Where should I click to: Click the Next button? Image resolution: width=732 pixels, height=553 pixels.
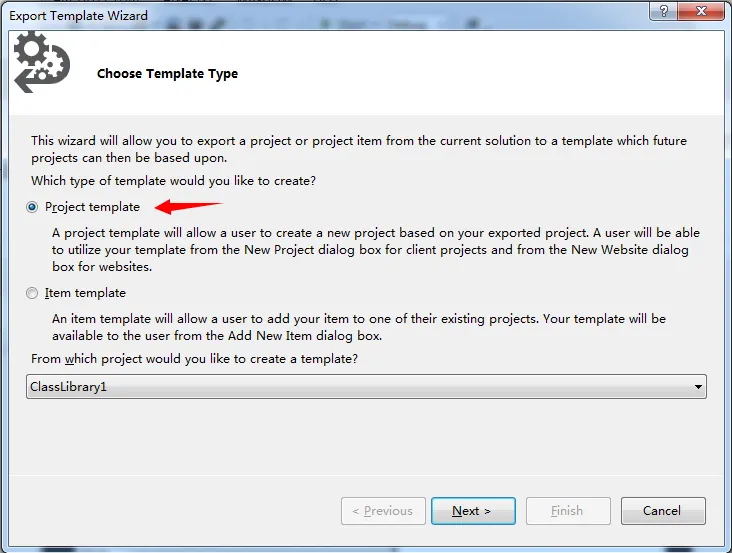(x=471, y=511)
